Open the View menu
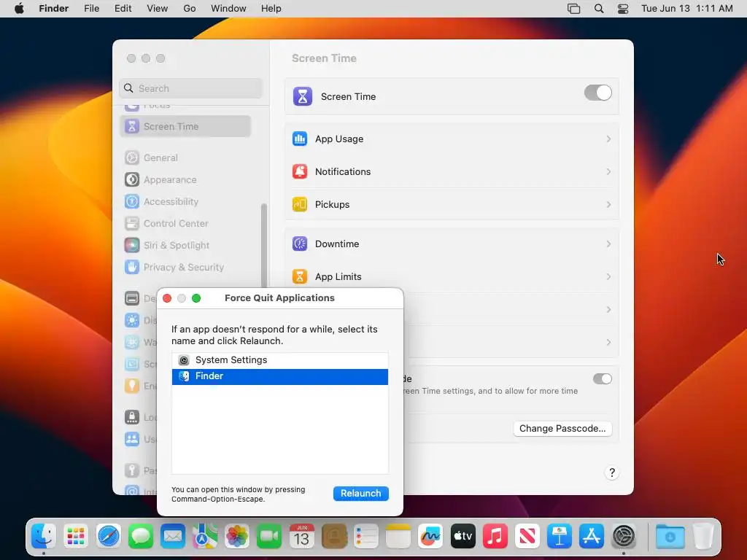This screenshot has width=747, height=560. point(158,9)
